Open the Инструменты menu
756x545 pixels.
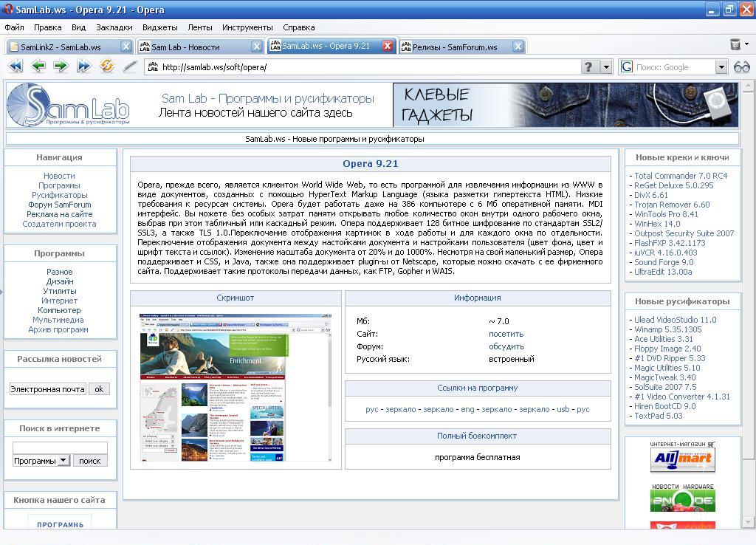247,27
